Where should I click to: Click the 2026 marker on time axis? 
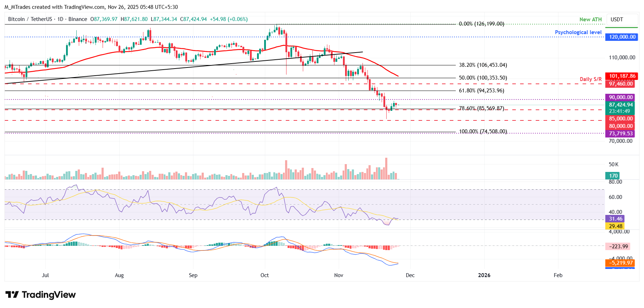(x=484, y=275)
